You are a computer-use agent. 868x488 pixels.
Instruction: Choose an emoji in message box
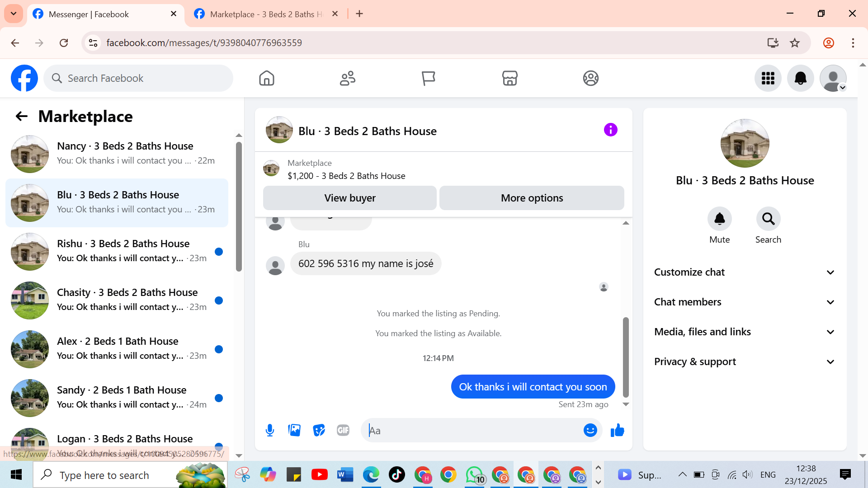pos(590,430)
